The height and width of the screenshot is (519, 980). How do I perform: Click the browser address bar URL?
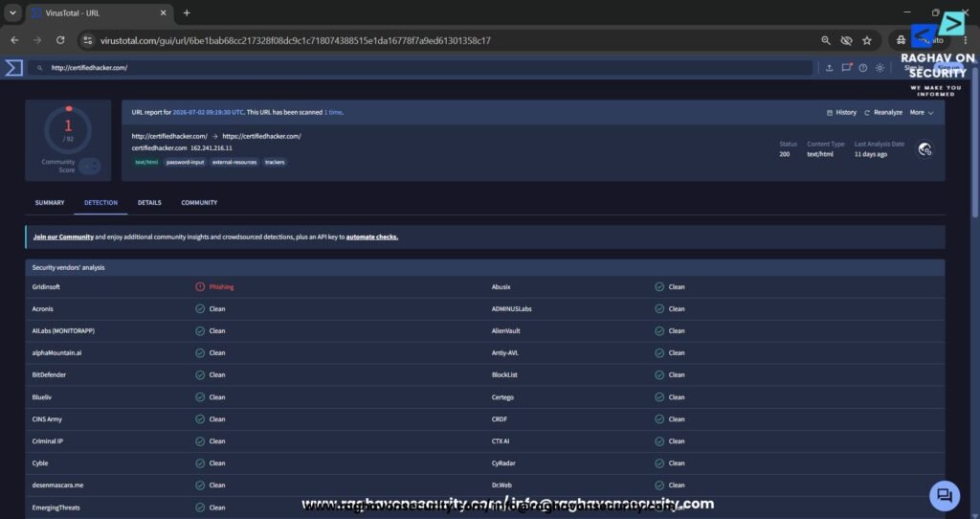tap(295, 40)
